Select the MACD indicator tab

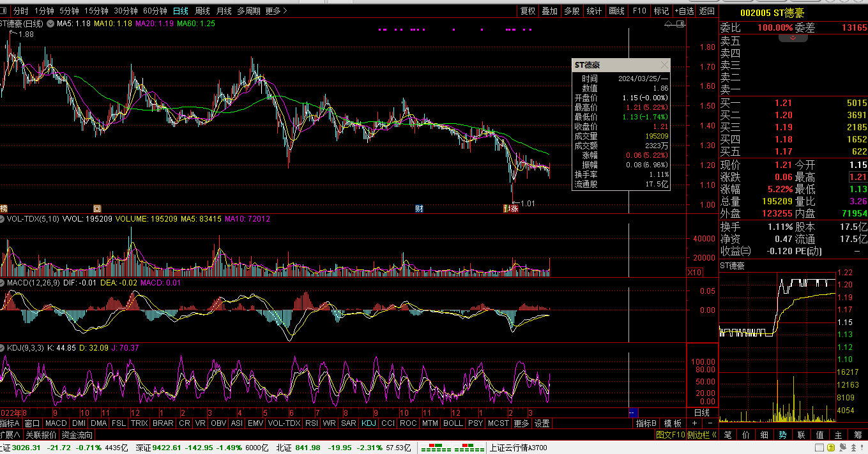pos(56,423)
